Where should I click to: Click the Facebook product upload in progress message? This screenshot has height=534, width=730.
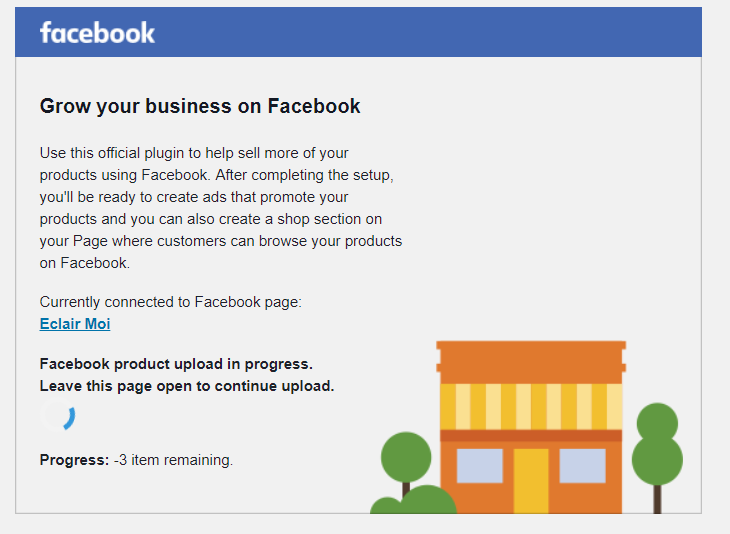(176, 364)
